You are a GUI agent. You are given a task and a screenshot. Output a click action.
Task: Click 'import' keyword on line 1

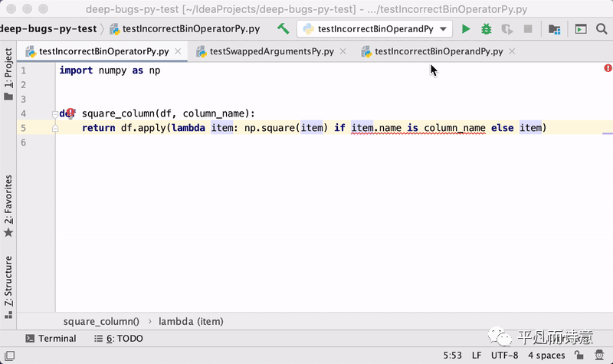click(76, 71)
